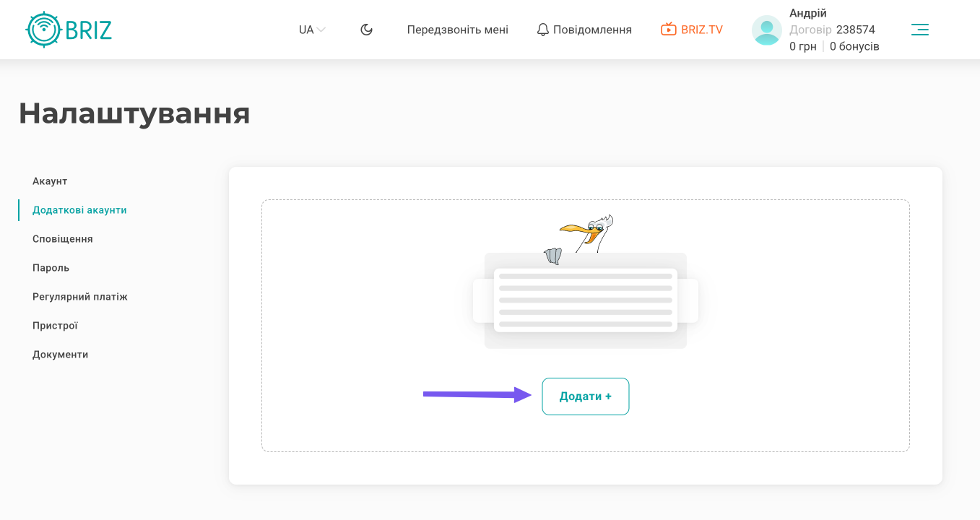Image resolution: width=980 pixels, height=520 pixels.
Task: Click the '0 грн' balance in the header
Action: [x=802, y=46]
